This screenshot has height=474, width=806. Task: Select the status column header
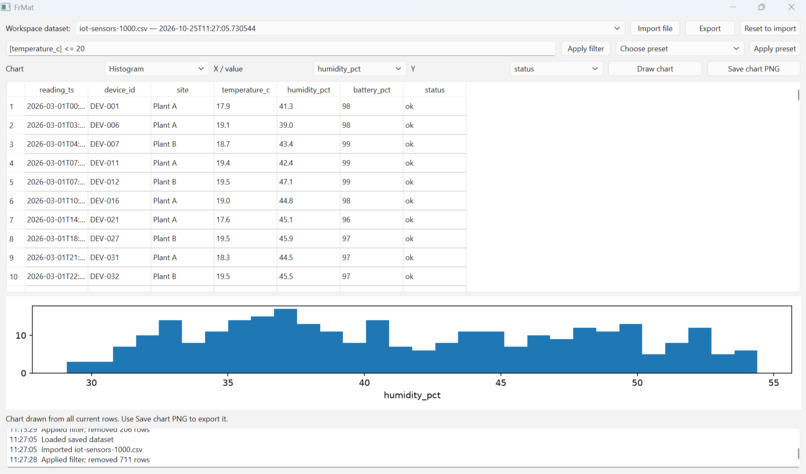[x=434, y=89]
